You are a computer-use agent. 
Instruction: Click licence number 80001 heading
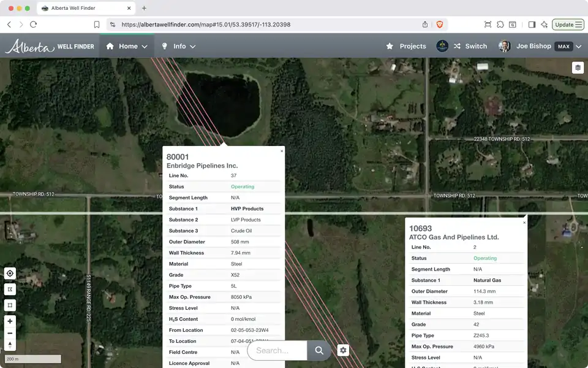(178, 157)
